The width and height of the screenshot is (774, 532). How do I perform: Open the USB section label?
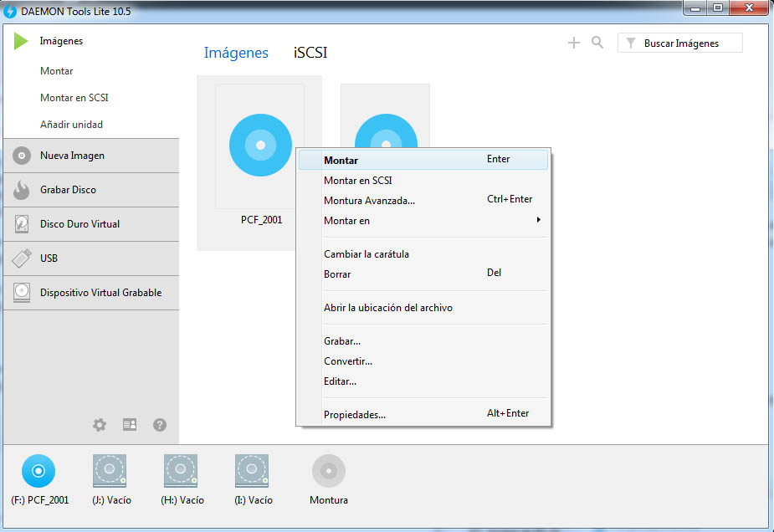point(49,258)
